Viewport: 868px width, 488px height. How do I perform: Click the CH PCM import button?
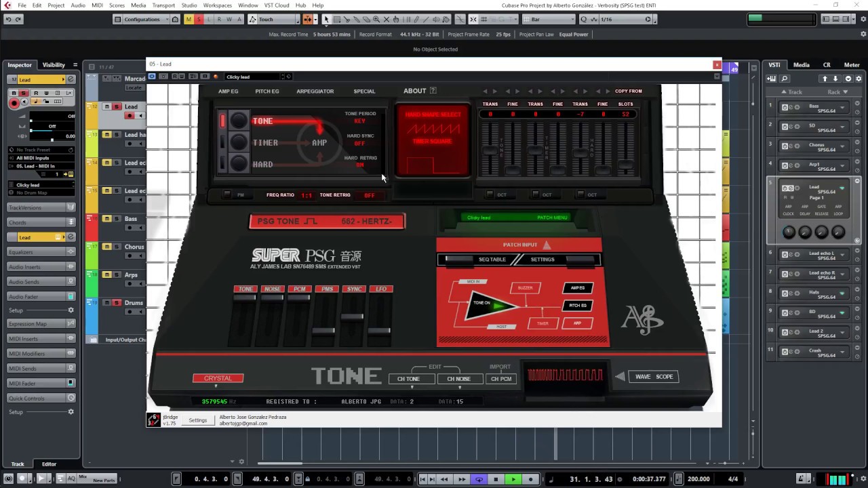coord(501,379)
